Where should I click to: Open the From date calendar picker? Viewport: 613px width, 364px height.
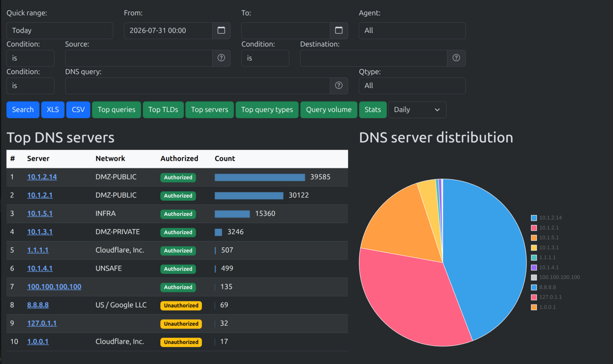tap(221, 30)
